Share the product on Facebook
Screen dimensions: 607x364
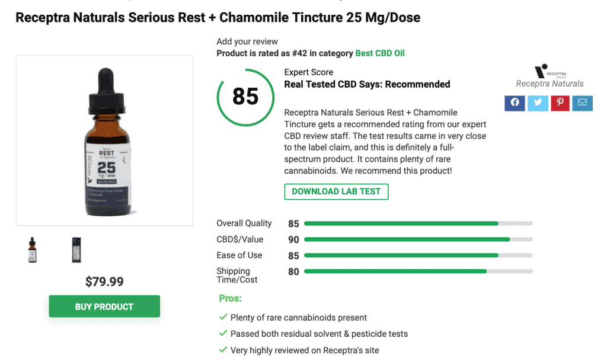click(x=515, y=103)
